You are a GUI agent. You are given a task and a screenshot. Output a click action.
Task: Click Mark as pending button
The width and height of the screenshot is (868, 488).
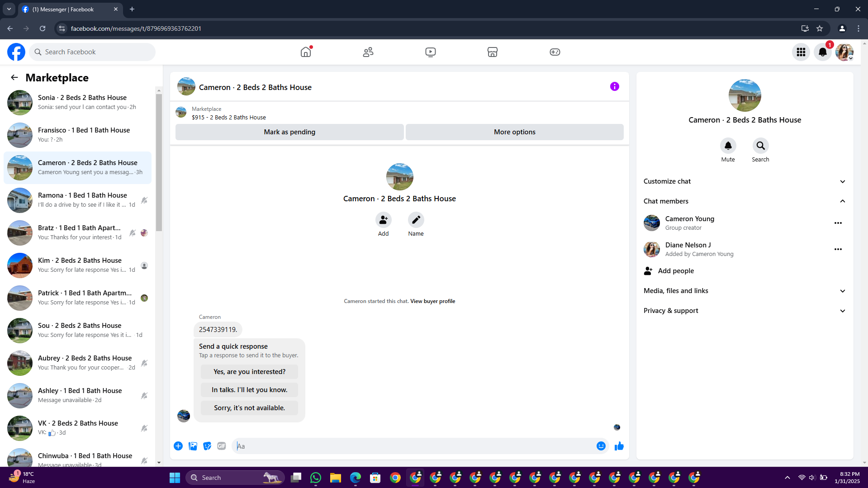pos(289,132)
